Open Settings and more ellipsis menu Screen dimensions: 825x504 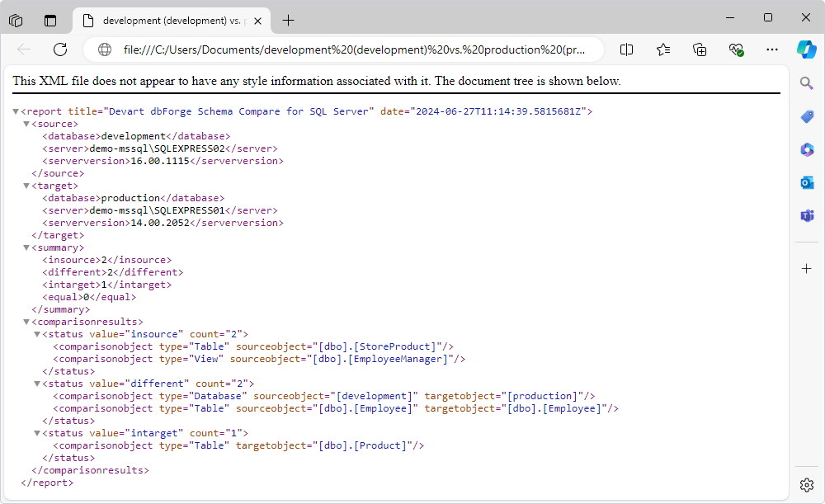[772, 49]
